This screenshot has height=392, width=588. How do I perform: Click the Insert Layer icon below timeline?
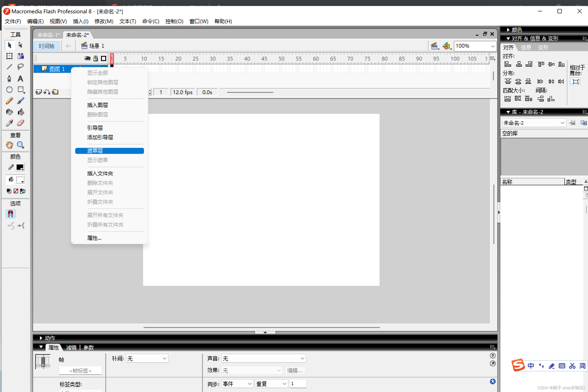38,92
